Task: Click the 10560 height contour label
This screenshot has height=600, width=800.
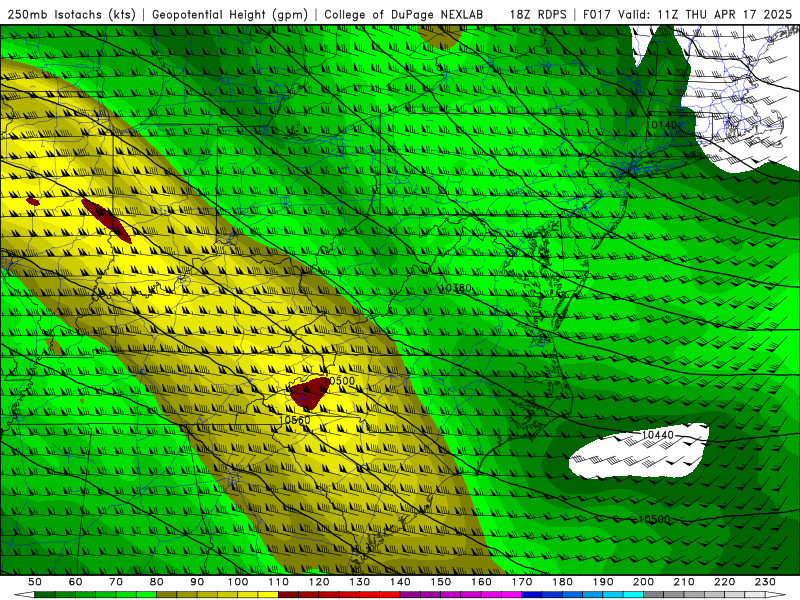Action: tap(295, 420)
